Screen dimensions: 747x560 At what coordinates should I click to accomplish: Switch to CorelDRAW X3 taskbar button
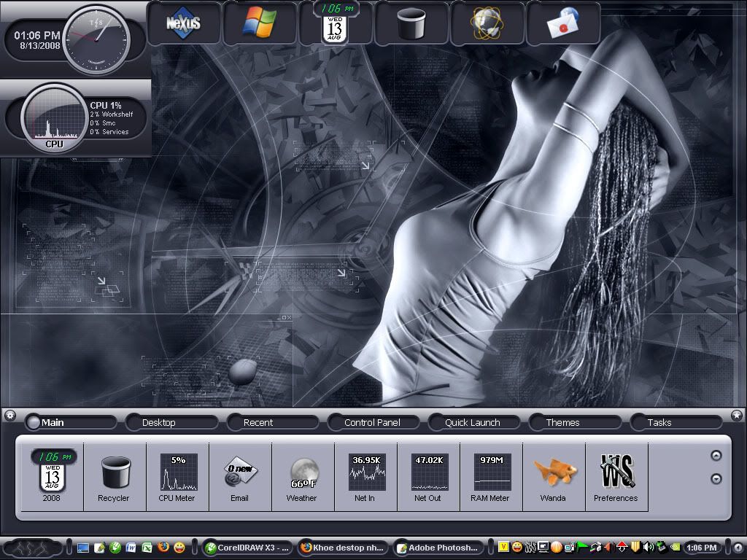click(247, 547)
